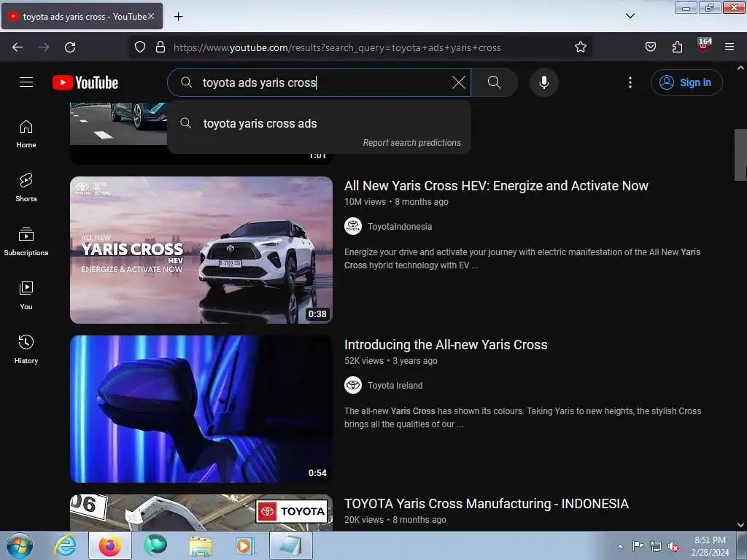Reload the page with the refresh icon
Image resolution: width=747 pixels, height=560 pixels.
tap(70, 47)
